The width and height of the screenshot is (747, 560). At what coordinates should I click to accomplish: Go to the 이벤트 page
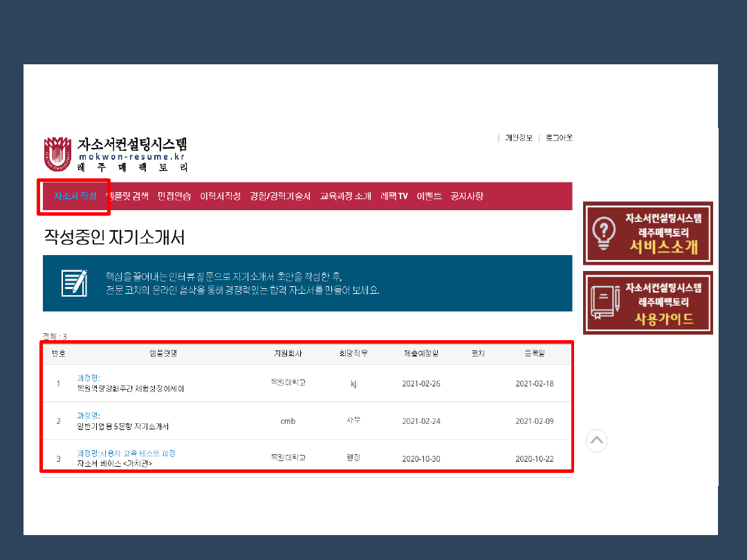click(x=429, y=196)
